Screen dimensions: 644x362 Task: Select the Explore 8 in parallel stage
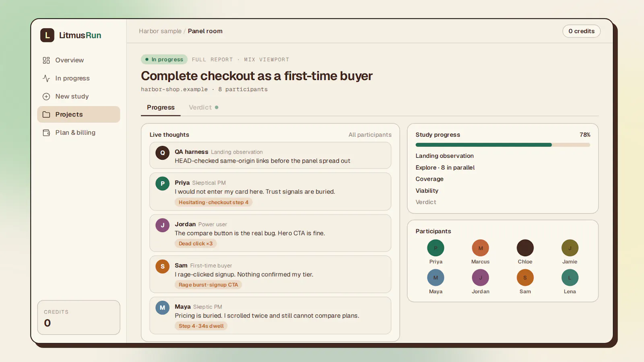click(x=445, y=167)
